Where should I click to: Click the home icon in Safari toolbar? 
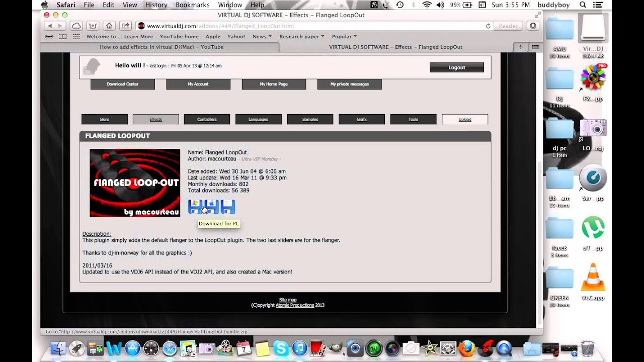pyautogui.click(x=109, y=26)
